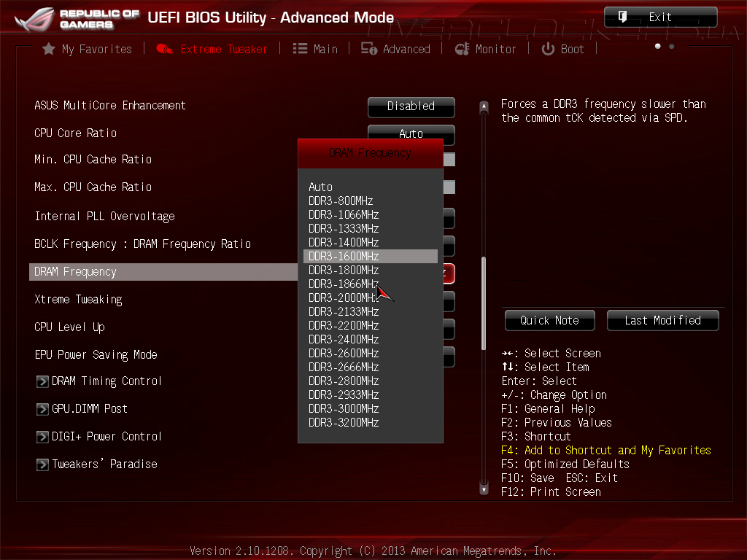Select EPU Power Saving Mode setting
The image size is (747, 560).
click(x=96, y=355)
